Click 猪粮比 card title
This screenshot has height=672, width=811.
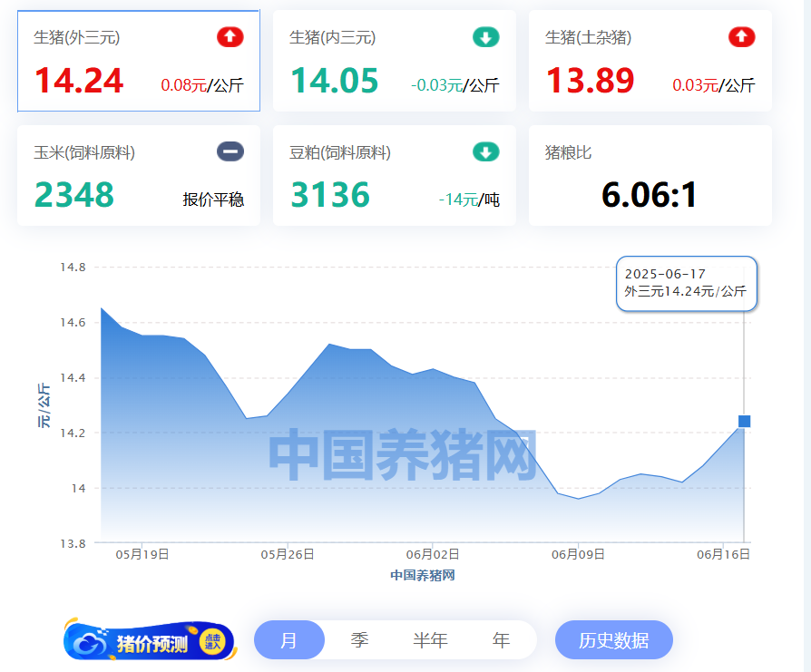(x=568, y=152)
